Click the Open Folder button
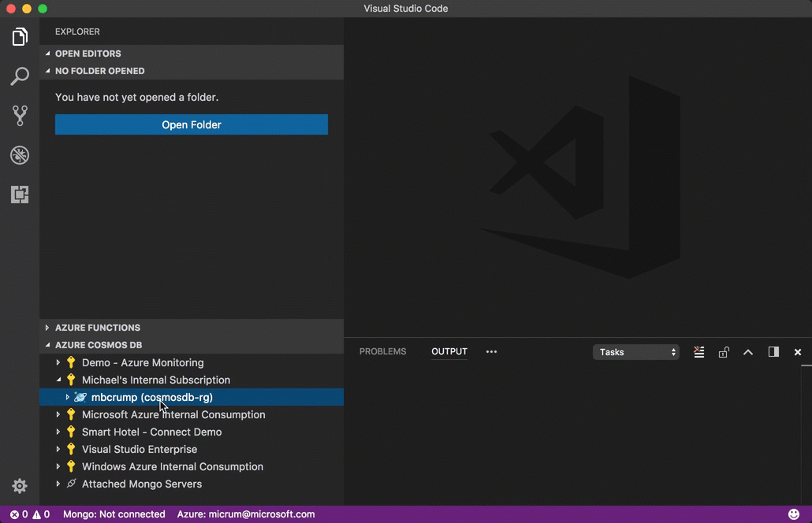The width and height of the screenshot is (812, 523). pyautogui.click(x=191, y=124)
